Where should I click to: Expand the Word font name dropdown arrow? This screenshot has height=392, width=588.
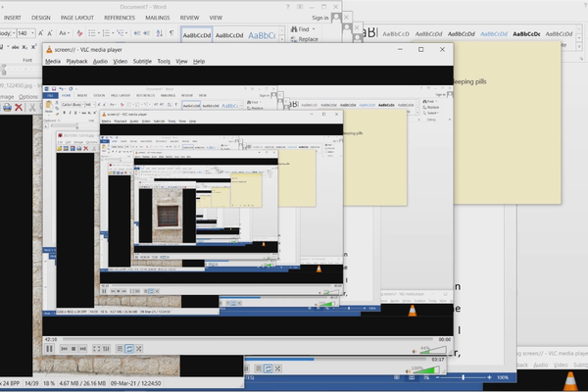pos(14,33)
